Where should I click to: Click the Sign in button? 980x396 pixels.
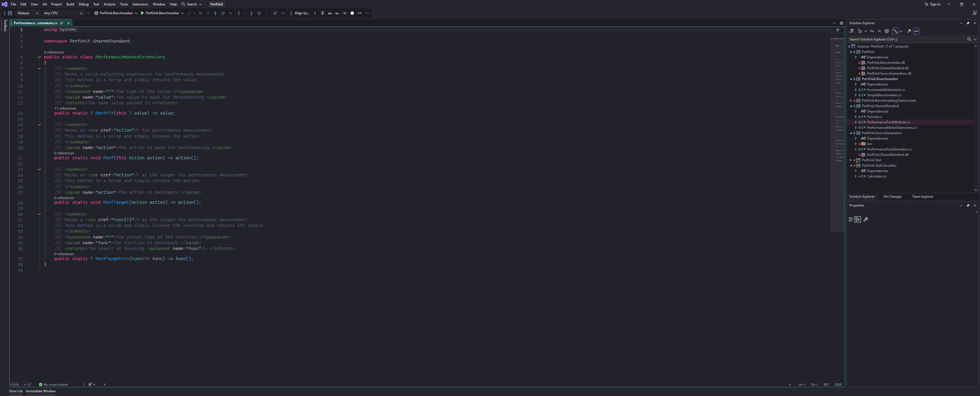932,4
